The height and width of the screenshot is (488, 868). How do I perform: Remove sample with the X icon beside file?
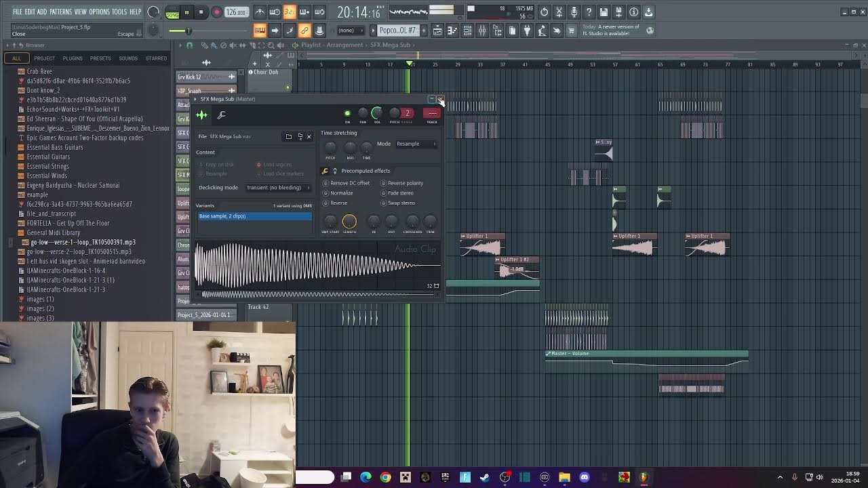[309, 136]
